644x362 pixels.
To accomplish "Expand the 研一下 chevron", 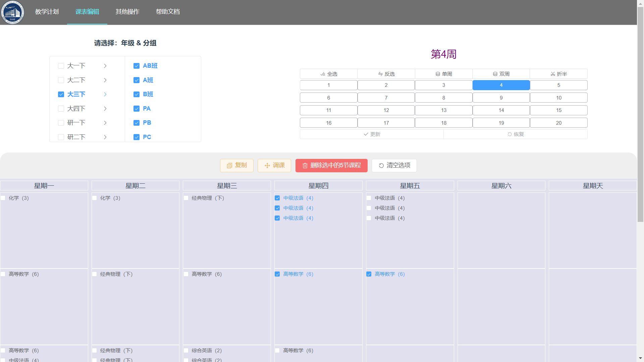I will (105, 123).
